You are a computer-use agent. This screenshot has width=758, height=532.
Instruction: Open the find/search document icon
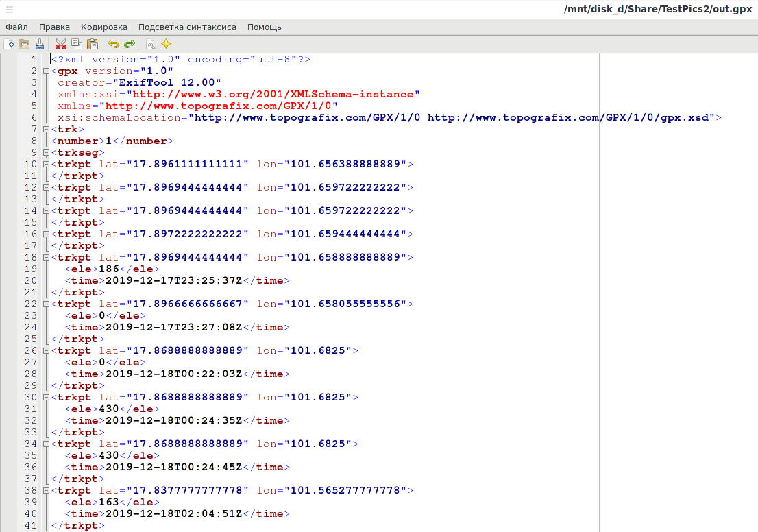150,45
